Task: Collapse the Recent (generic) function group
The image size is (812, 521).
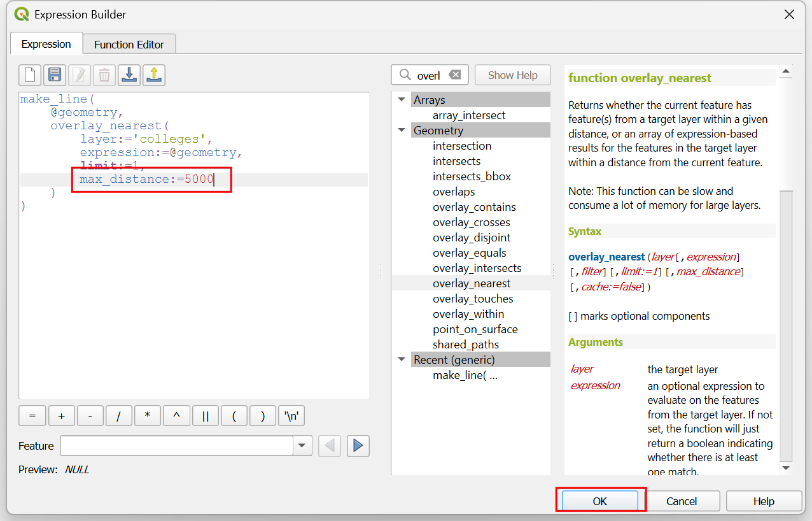Action: 401,360
